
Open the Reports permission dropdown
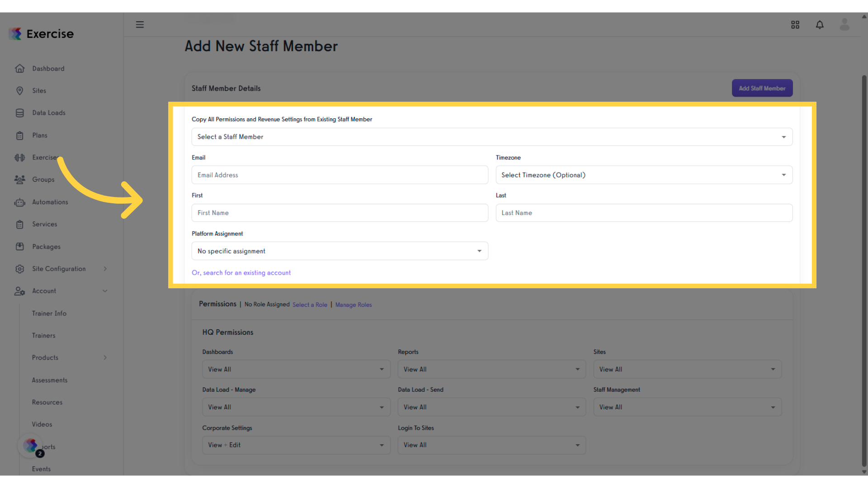[492, 370]
